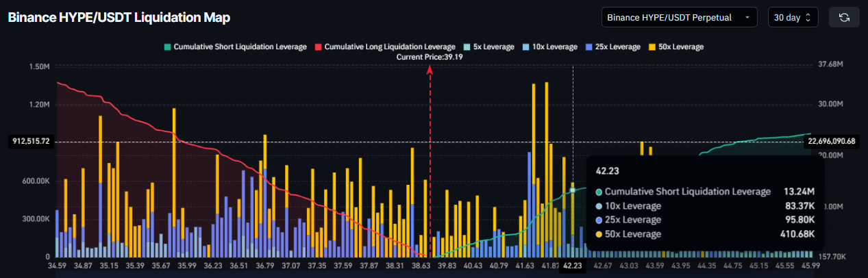Click the highlighted 42.23 x-axis label
The width and height of the screenshot is (868, 278).
point(573,266)
